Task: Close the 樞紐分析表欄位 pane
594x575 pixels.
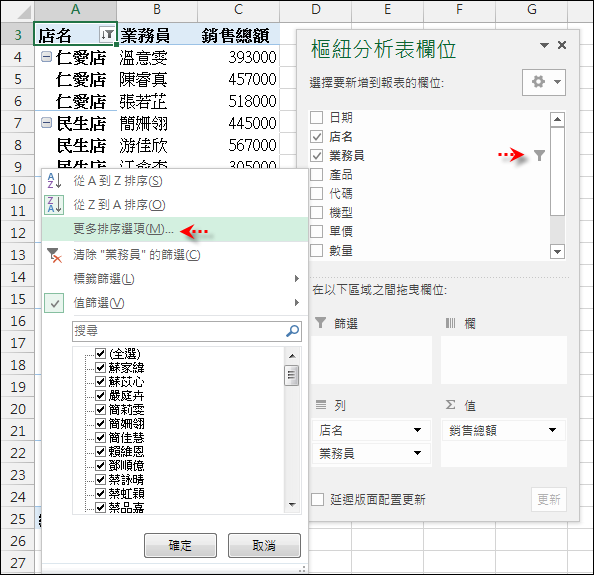Action: coord(562,45)
